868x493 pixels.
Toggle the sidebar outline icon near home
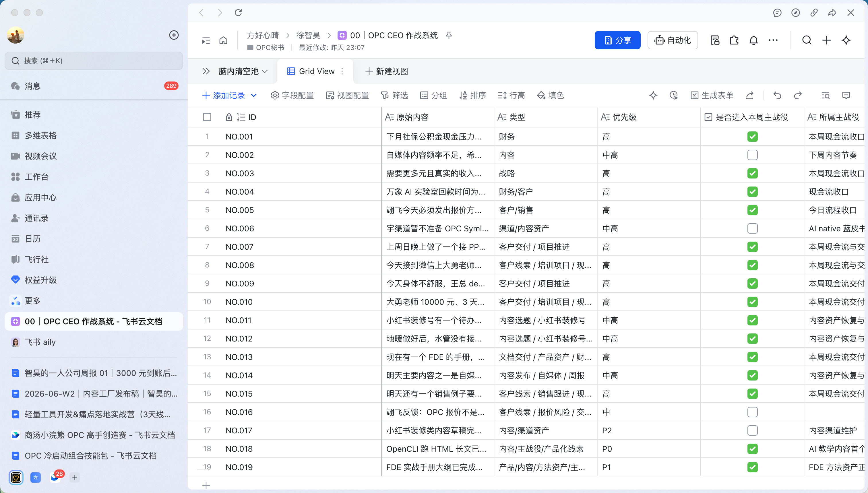pos(206,40)
